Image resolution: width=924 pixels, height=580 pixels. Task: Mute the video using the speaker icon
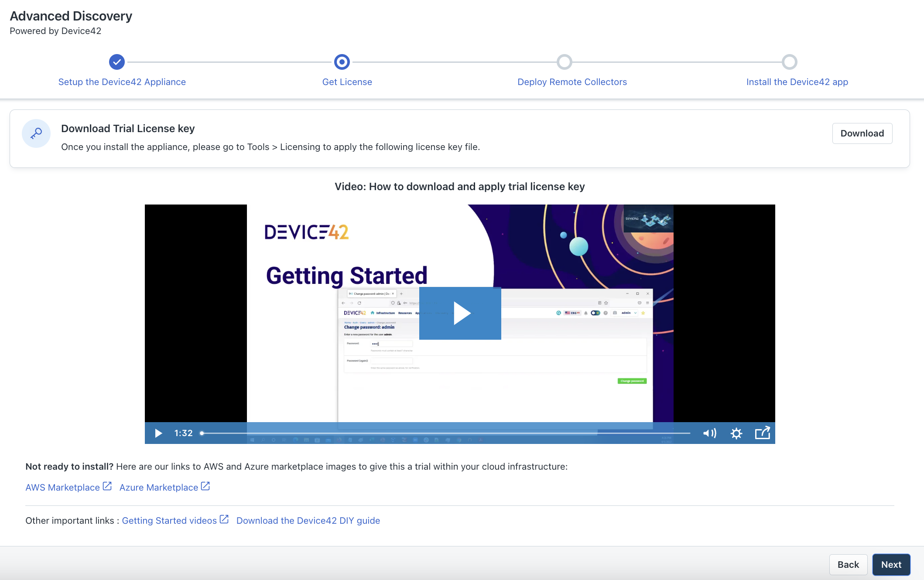(709, 433)
